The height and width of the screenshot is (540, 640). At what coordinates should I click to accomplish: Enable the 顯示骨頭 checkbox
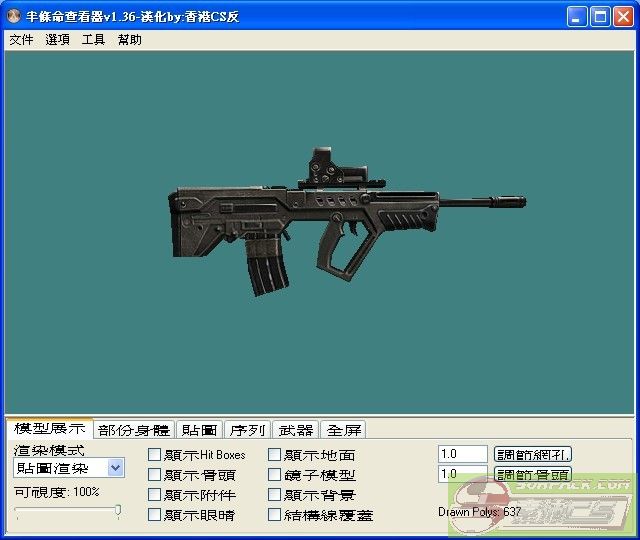tap(154, 475)
